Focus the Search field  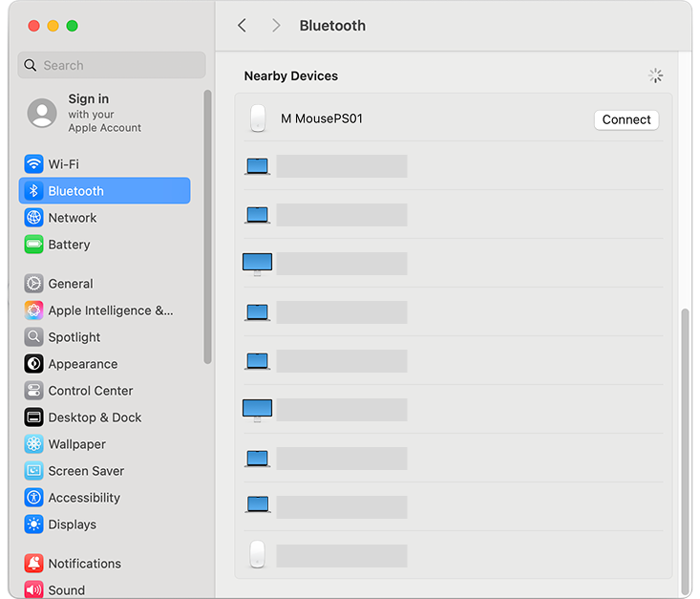(112, 65)
